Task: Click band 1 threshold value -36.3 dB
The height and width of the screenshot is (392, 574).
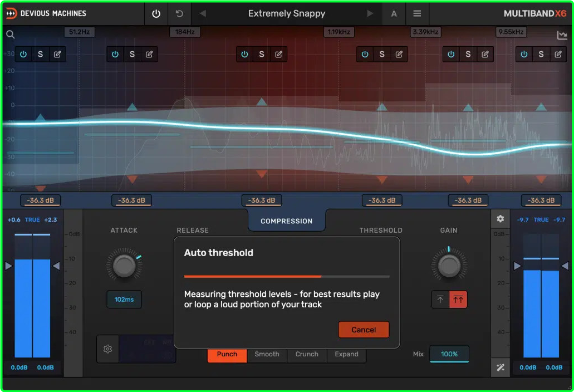Action: point(40,200)
